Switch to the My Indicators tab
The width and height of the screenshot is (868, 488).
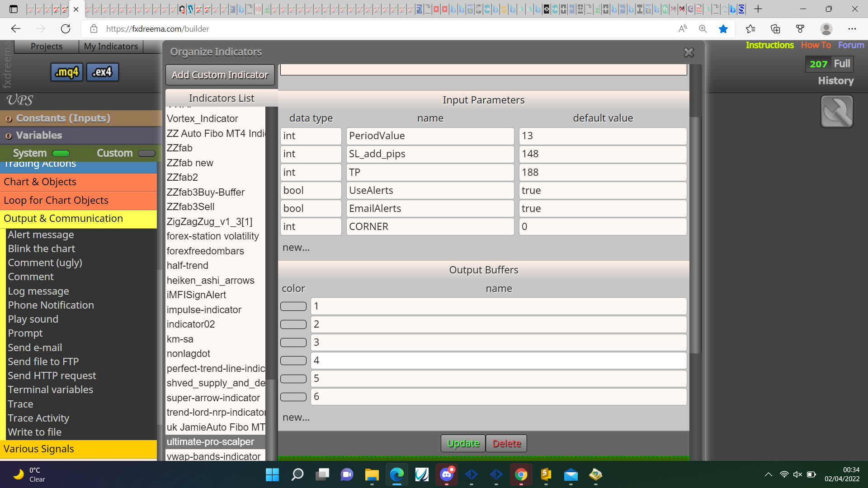point(111,47)
